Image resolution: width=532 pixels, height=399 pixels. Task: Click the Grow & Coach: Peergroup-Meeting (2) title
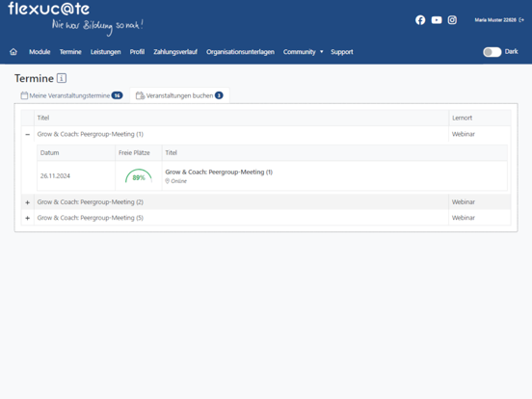click(x=91, y=201)
